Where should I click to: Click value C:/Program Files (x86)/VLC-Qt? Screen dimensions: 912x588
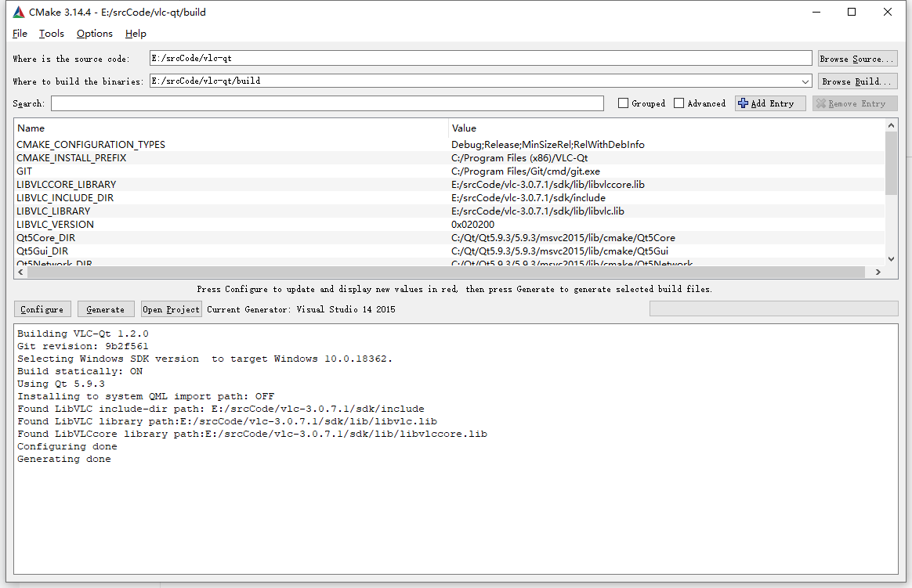pos(519,158)
